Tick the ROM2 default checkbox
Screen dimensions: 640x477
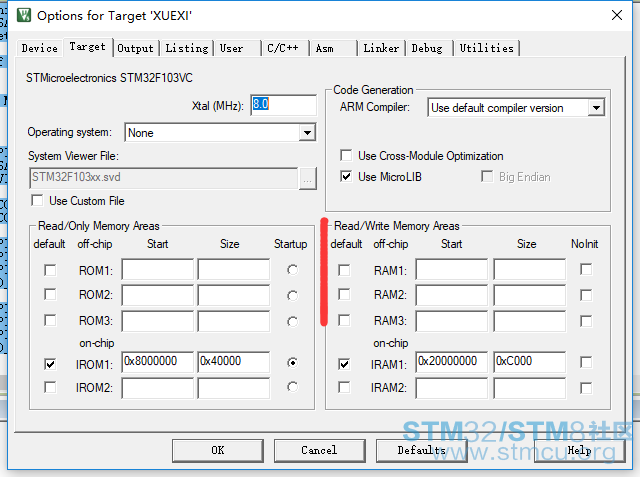(x=50, y=295)
